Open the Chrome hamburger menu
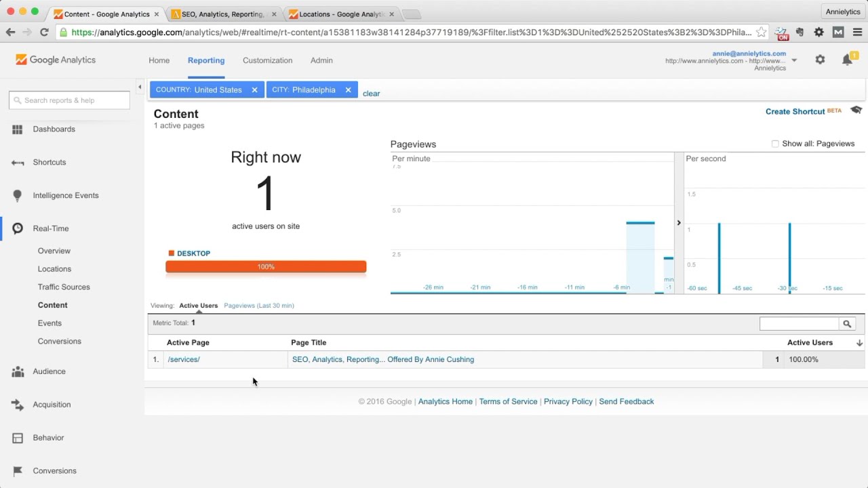This screenshot has height=488, width=868. tap(858, 32)
